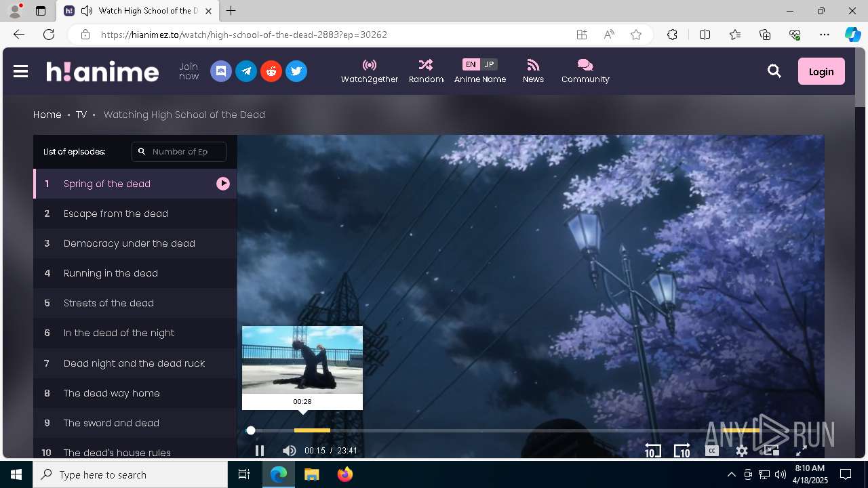Click the video seek bar handle

pos(251,430)
